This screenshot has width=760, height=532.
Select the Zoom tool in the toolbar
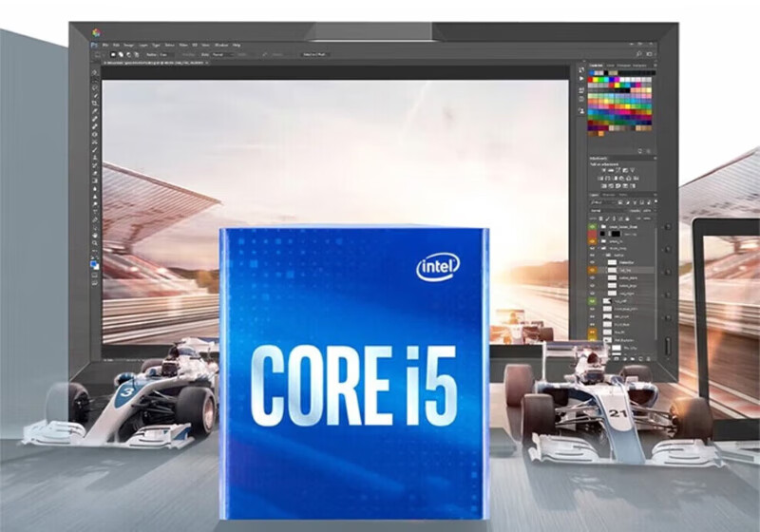coord(95,243)
